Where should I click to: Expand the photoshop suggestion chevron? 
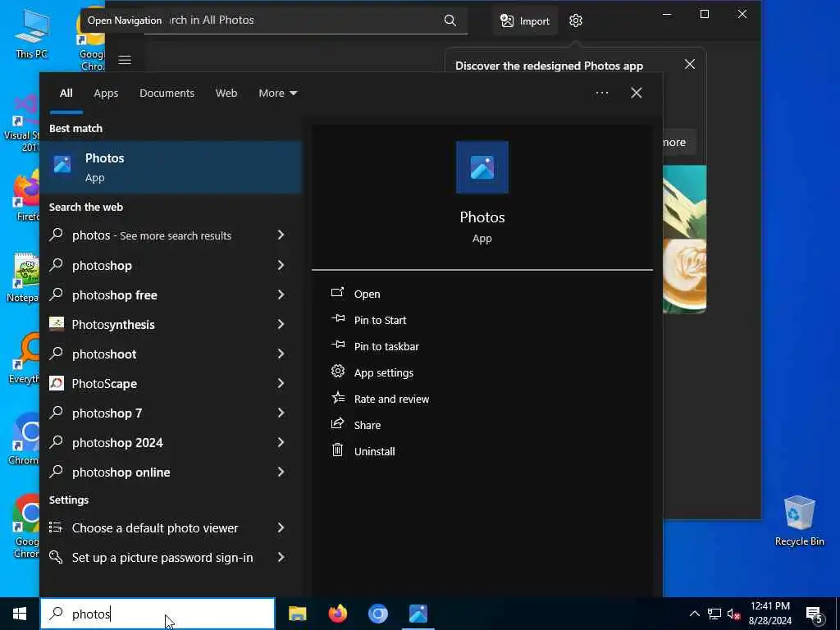click(281, 265)
